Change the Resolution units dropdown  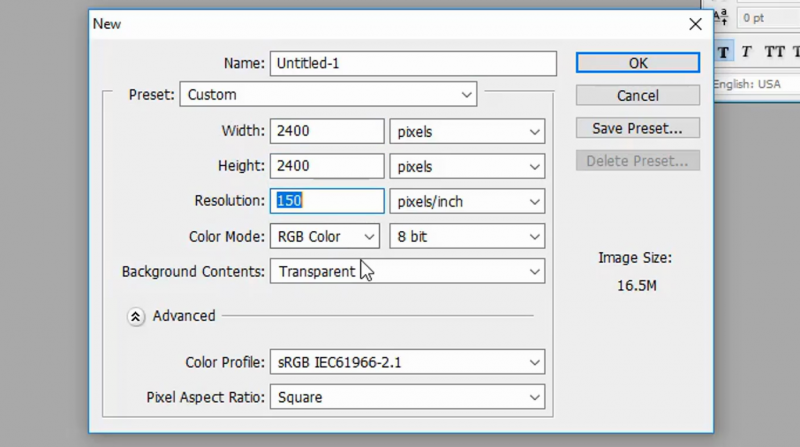pyautogui.click(x=466, y=201)
